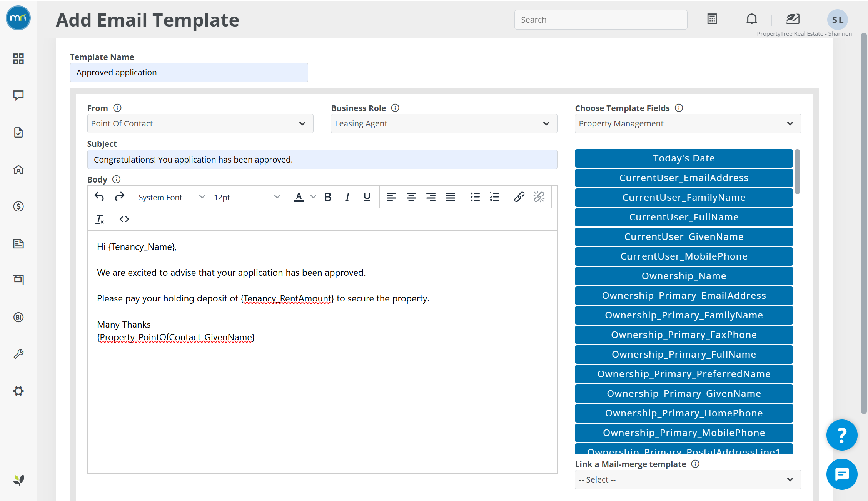868x501 pixels.
Task: Justify body text
Action: (x=451, y=197)
